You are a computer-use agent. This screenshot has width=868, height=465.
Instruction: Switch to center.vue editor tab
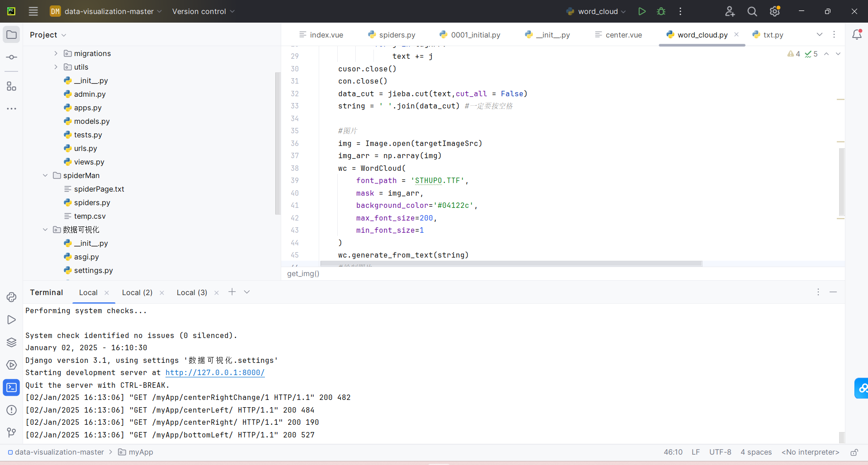point(618,35)
